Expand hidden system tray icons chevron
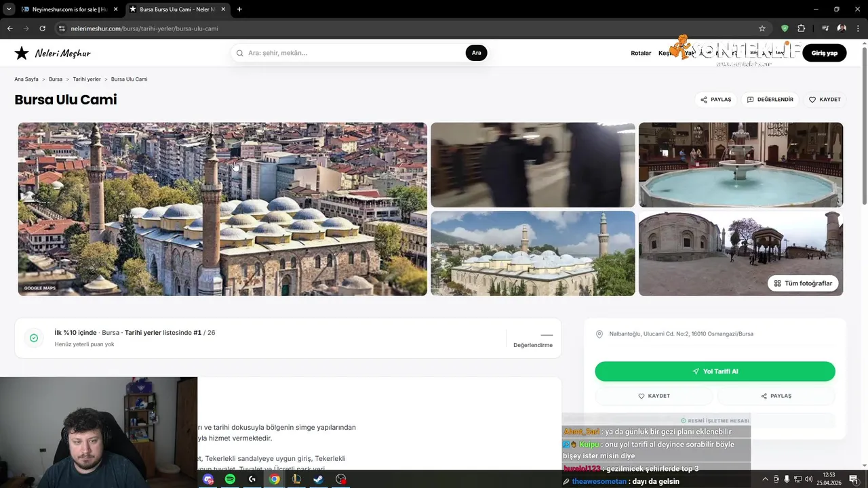868x488 pixels. 765,479
